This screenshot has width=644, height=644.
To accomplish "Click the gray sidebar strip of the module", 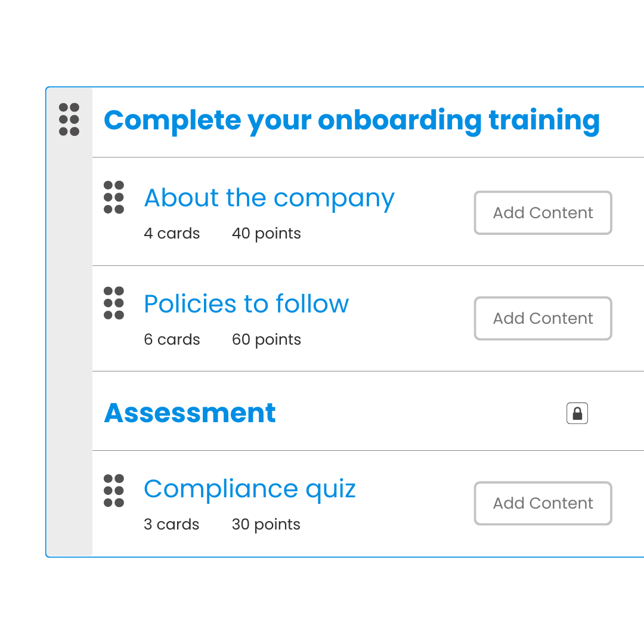I will (x=69, y=345).
